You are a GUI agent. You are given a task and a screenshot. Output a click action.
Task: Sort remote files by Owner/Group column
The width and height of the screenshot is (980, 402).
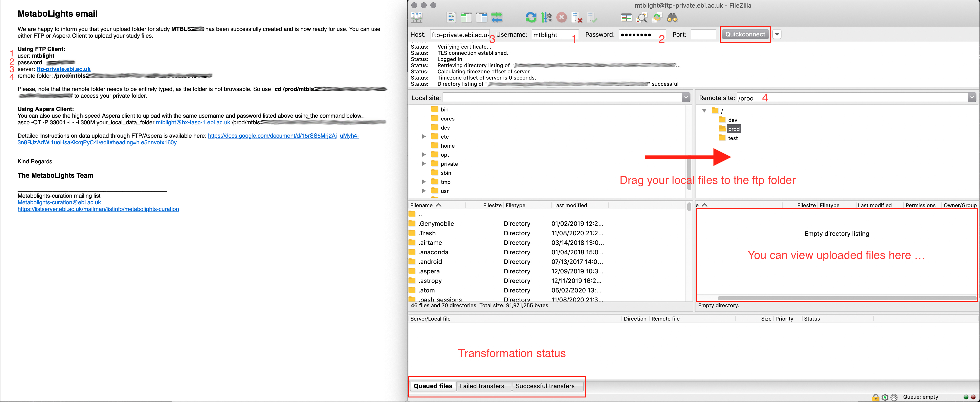[x=960, y=205]
